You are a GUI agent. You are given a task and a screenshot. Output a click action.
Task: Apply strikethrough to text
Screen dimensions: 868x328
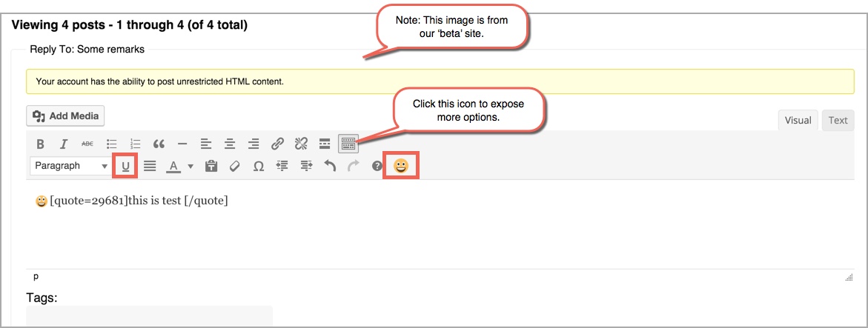coord(87,144)
